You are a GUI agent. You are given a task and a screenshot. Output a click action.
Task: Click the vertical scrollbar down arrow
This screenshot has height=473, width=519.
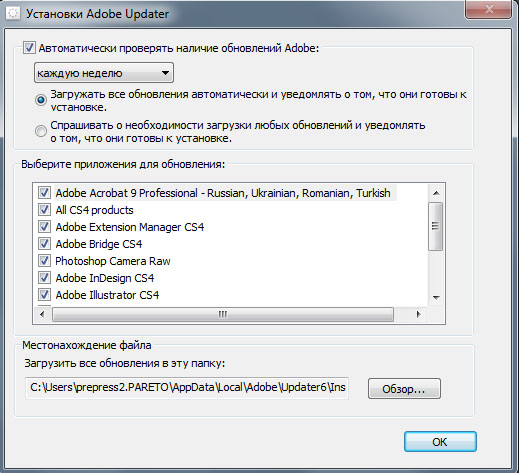click(x=436, y=297)
